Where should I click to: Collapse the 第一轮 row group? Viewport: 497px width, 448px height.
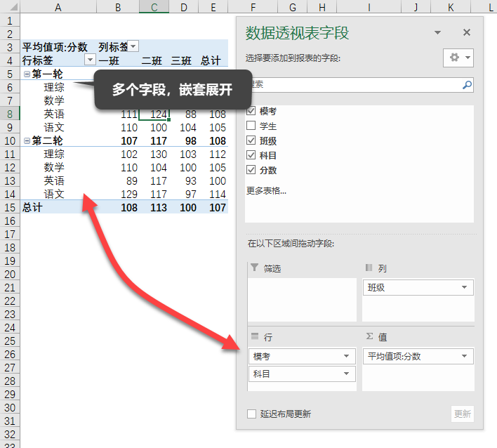tap(27, 74)
